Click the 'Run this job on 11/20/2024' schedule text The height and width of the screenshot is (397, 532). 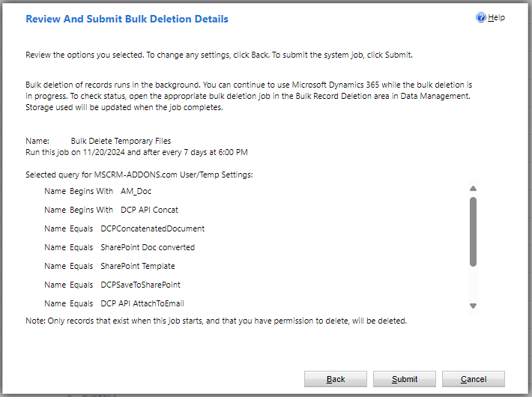point(136,152)
